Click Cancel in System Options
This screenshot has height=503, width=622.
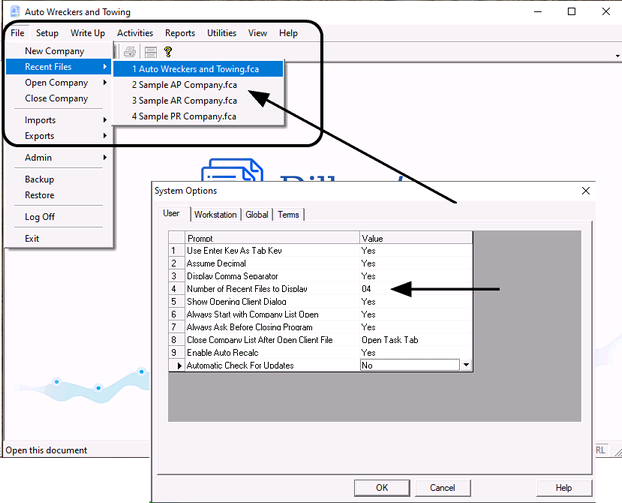[443, 488]
